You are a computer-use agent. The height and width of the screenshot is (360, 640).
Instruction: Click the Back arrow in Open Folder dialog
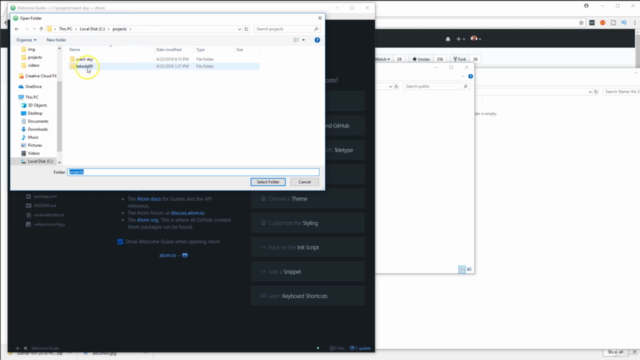(x=17, y=29)
